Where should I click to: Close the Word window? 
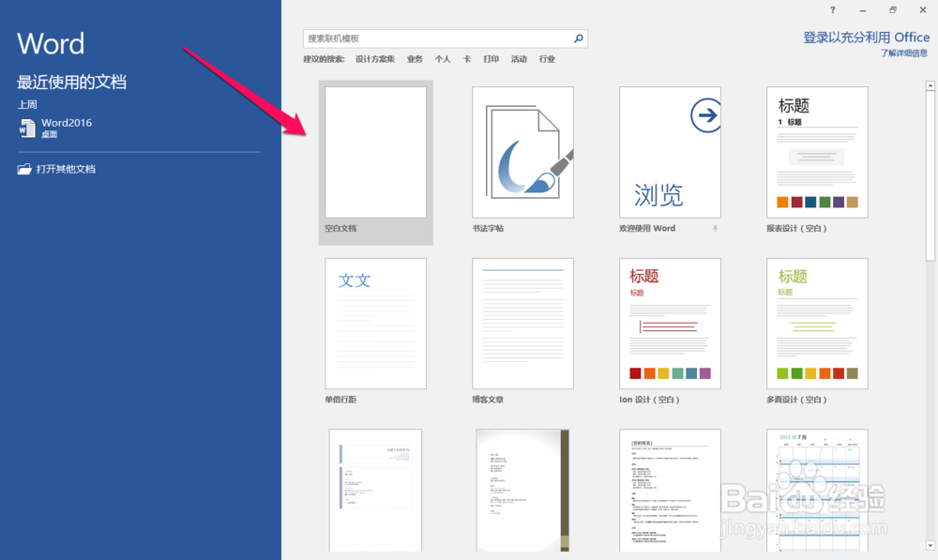(922, 10)
